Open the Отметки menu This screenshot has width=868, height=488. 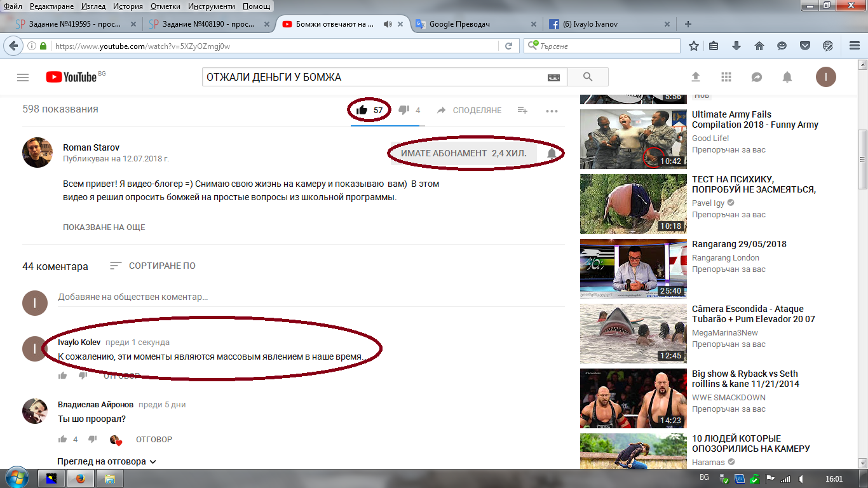click(x=165, y=6)
